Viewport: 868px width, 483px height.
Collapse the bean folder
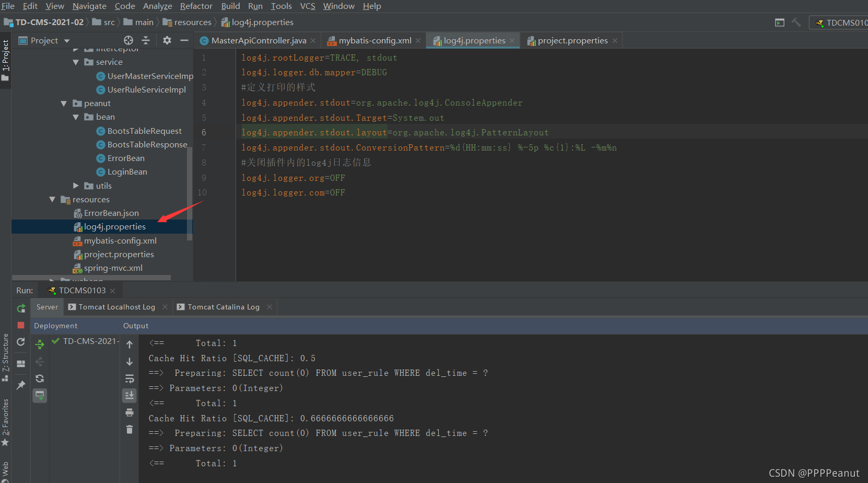coord(76,117)
